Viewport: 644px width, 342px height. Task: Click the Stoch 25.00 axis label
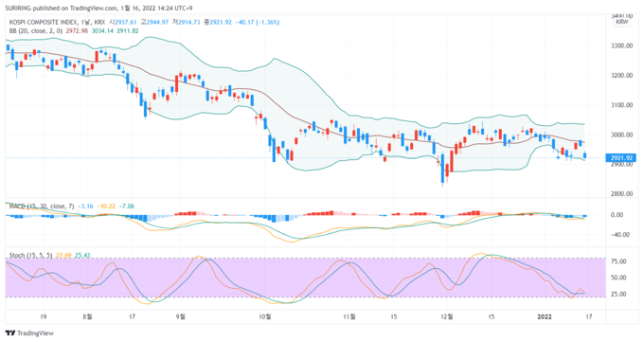(x=618, y=295)
